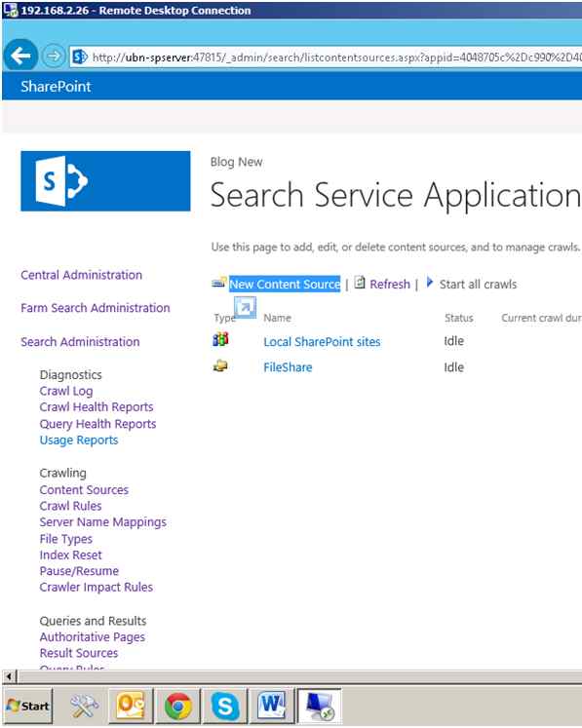Click the Start all crawls link

(478, 285)
